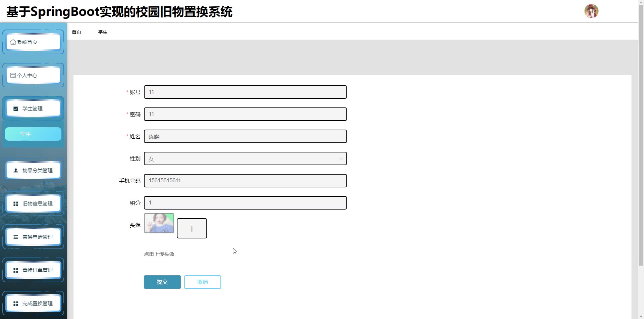Submit the form with 提交

[162, 282]
